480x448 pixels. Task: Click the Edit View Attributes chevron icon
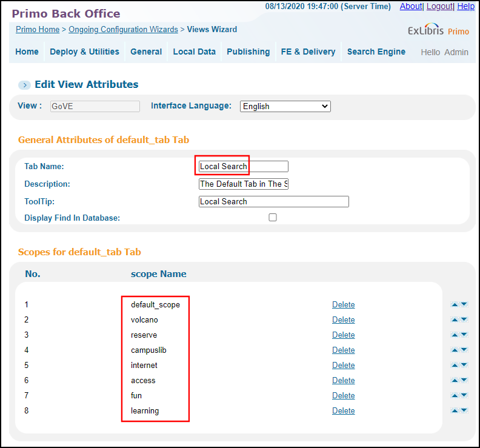tap(24, 85)
